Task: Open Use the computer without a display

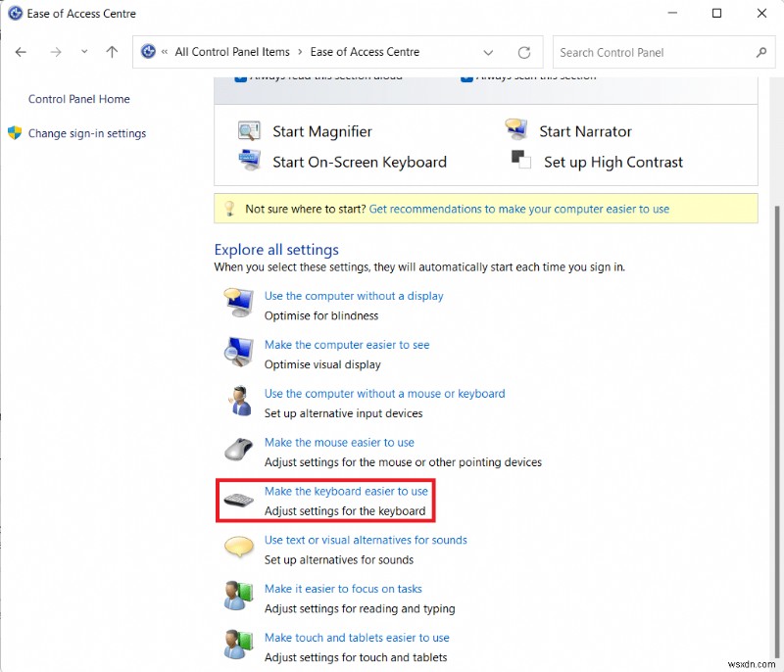Action: [354, 296]
